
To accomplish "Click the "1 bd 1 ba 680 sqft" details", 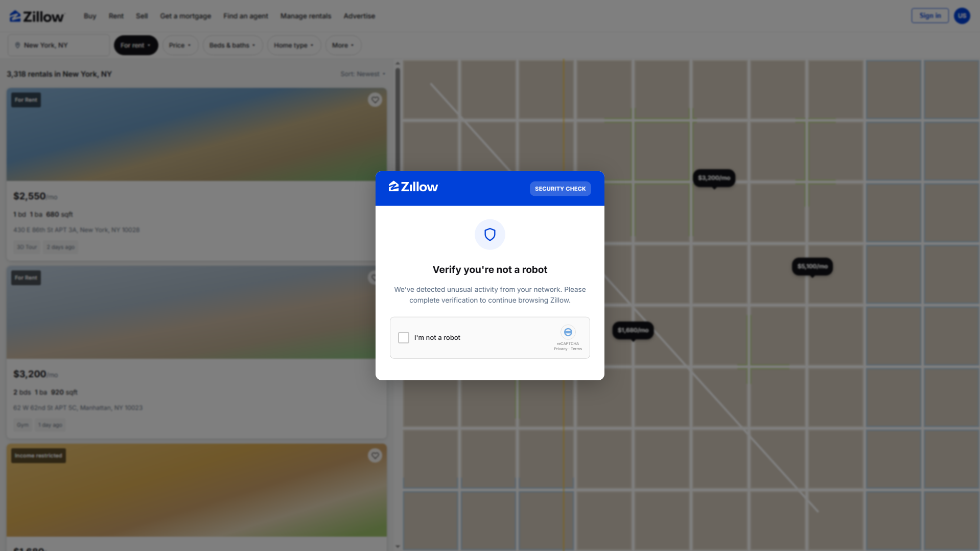I will (x=43, y=215).
